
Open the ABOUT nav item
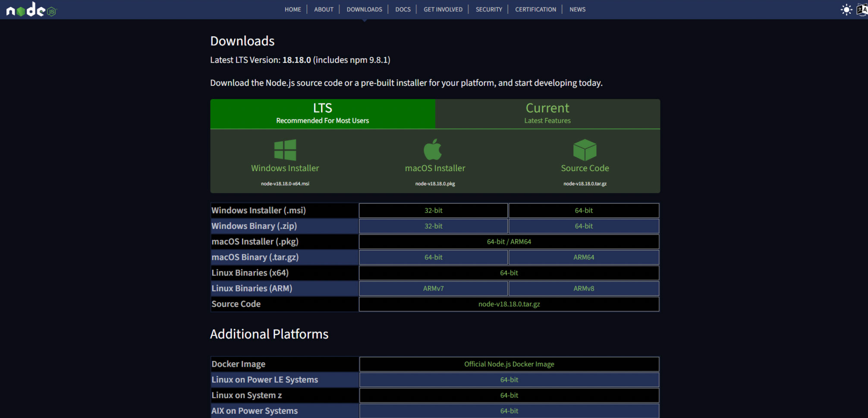(x=324, y=9)
